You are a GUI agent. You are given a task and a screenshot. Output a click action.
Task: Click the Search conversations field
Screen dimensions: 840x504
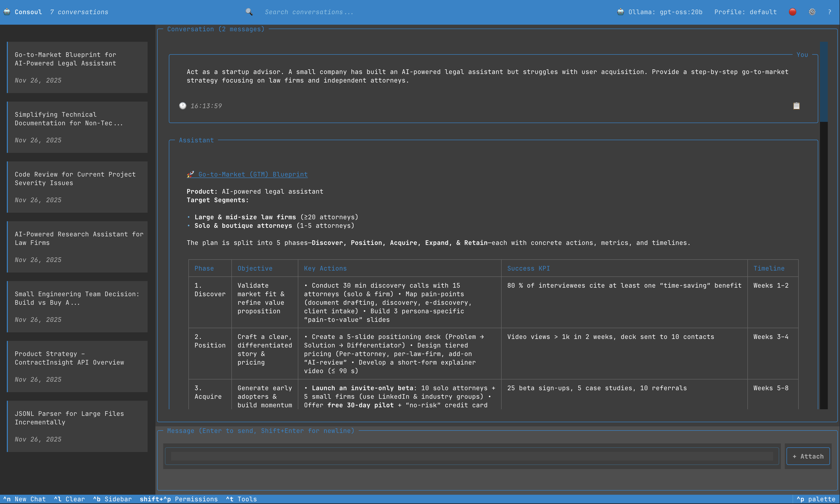click(309, 12)
